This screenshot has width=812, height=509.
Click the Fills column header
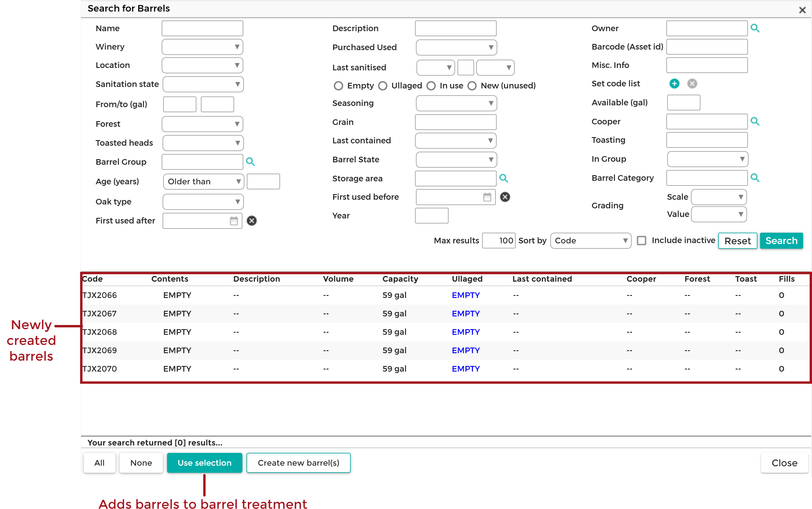[x=786, y=279]
